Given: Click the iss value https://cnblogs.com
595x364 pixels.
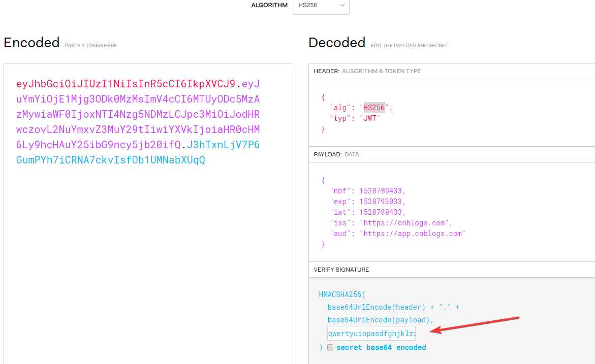Looking at the screenshot, I should point(404,223).
